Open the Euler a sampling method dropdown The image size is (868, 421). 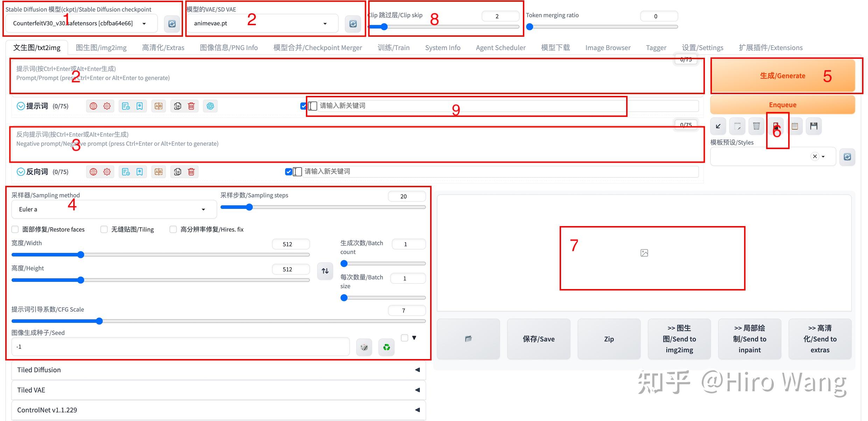pos(114,209)
